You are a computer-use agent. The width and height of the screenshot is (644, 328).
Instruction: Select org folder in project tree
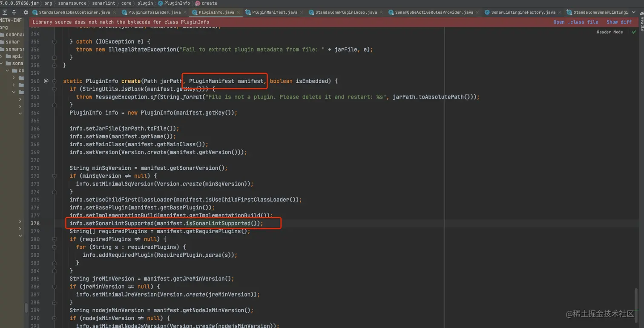4,27
